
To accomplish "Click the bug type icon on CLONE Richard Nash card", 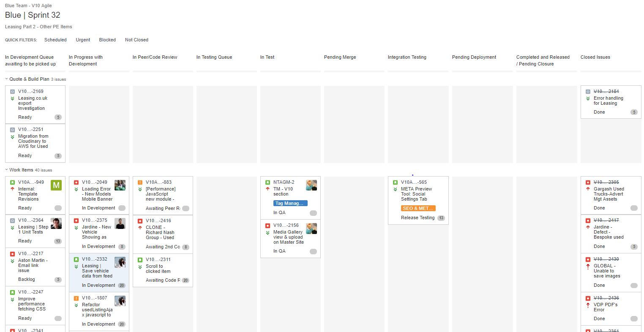I will (140, 221).
